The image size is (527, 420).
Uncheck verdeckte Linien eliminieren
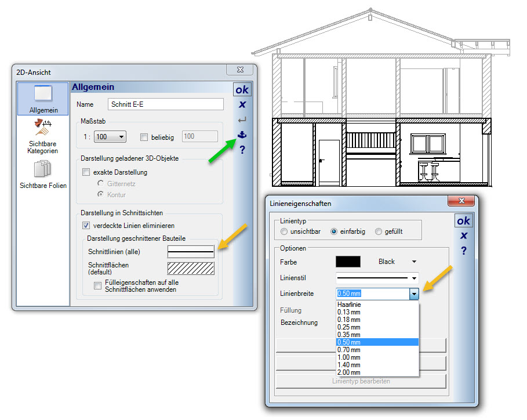pyautogui.click(x=86, y=226)
